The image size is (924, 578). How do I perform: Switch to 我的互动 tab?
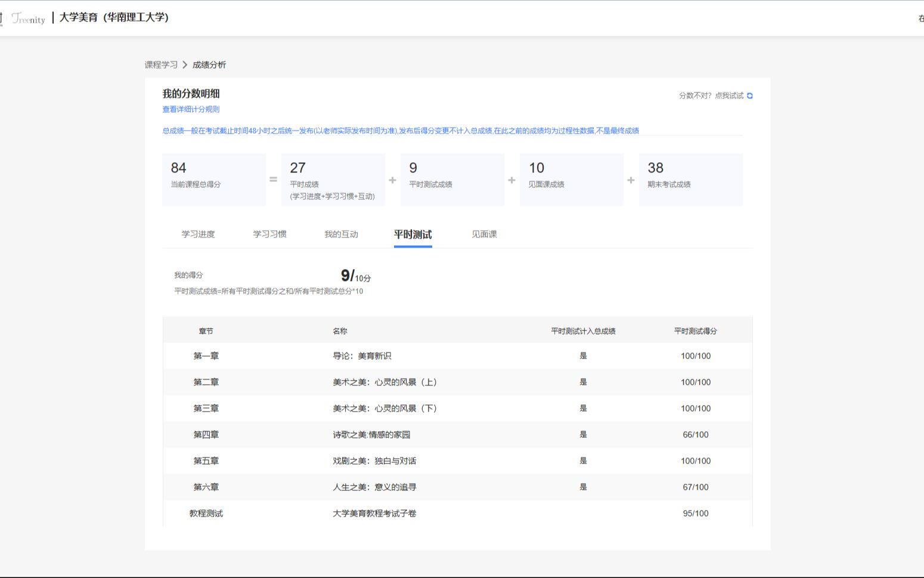coord(341,234)
